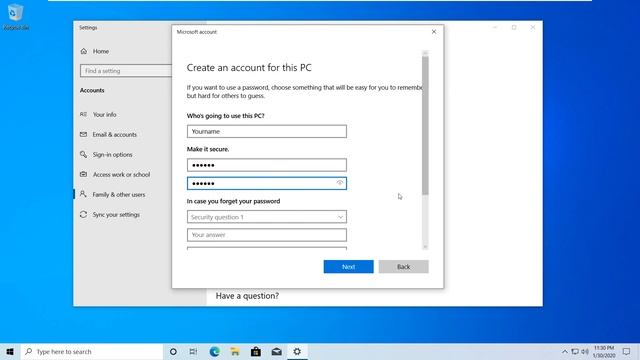Open the Action Center notification icon
Image resolution: width=640 pixels, height=360 pixels.
[x=627, y=351]
